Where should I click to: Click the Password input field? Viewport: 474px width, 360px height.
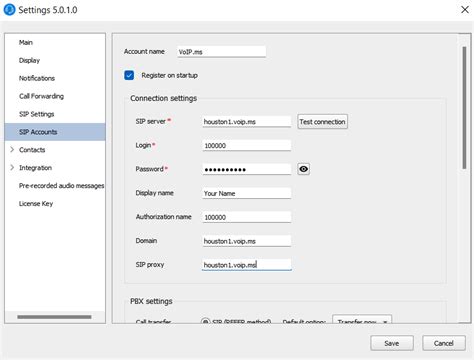click(247, 169)
